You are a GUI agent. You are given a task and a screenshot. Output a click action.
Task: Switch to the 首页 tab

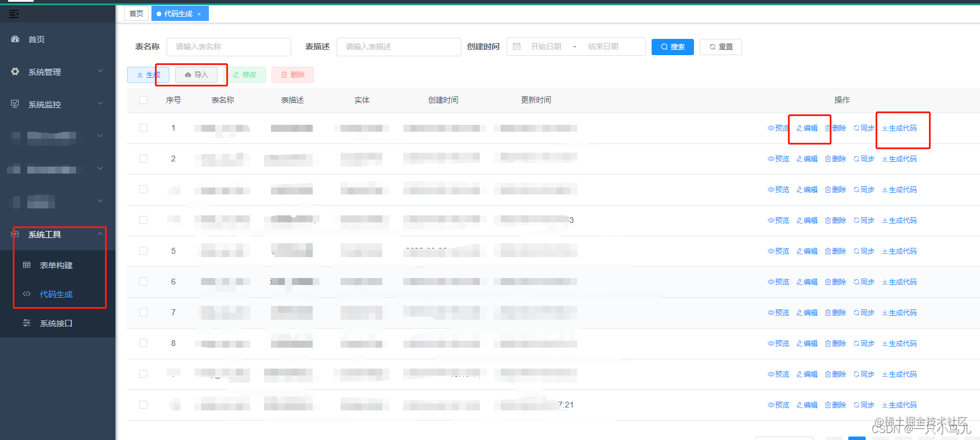(136, 13)
